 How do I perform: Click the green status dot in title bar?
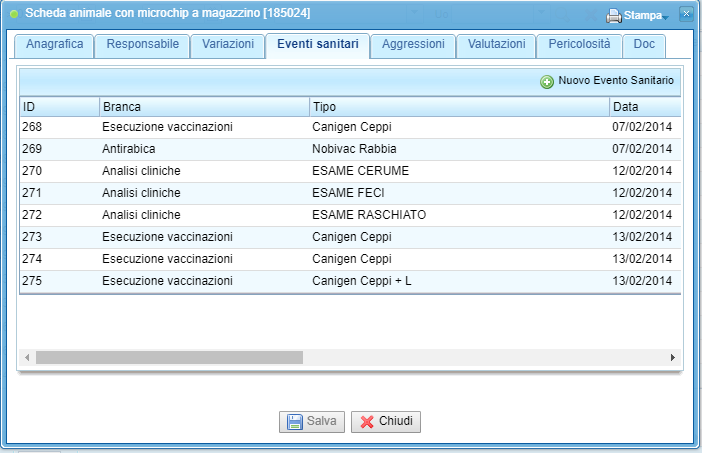click(x=14, y=14)
